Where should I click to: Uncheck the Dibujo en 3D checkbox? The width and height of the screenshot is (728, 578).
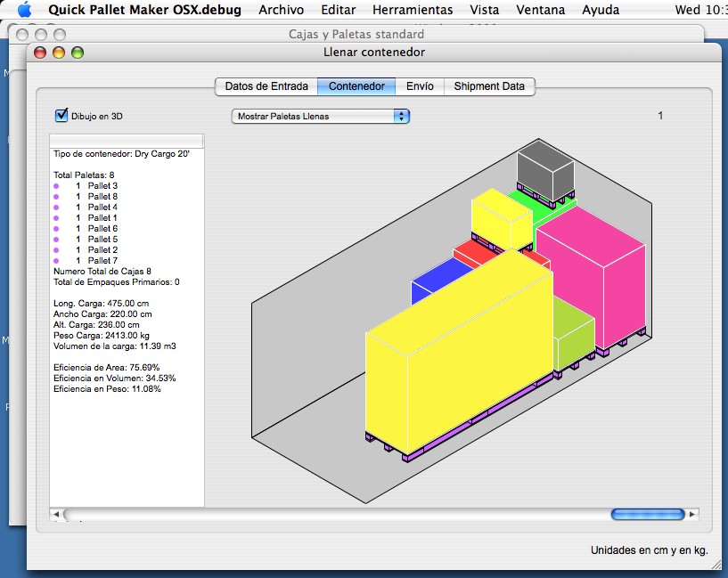click(61, 116)
